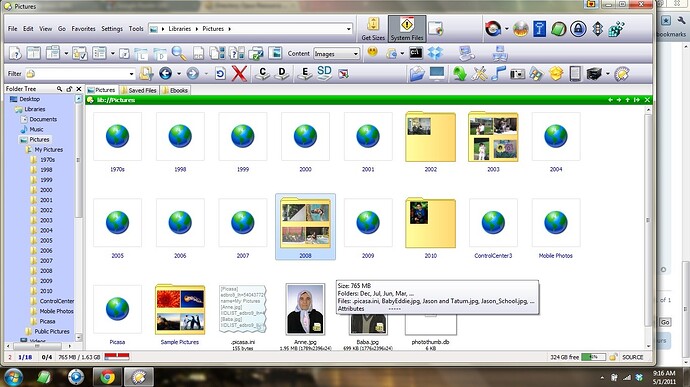Click the magnifying glass search icon

click(x=179, y=53)
